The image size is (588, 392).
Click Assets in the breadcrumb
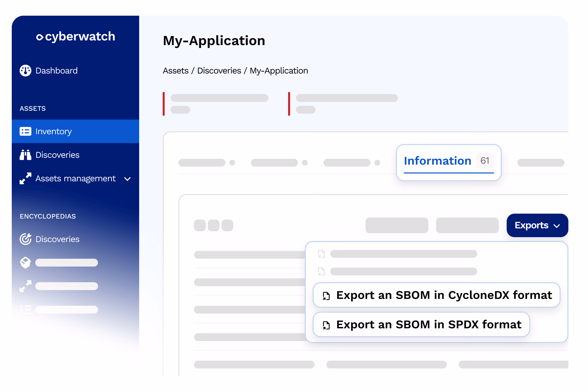tap(176, 71)
